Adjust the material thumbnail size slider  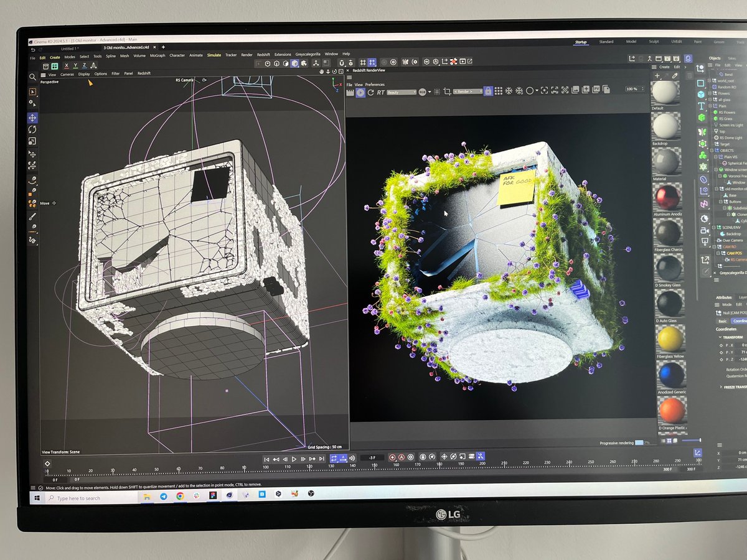click(x=691, y=441)
